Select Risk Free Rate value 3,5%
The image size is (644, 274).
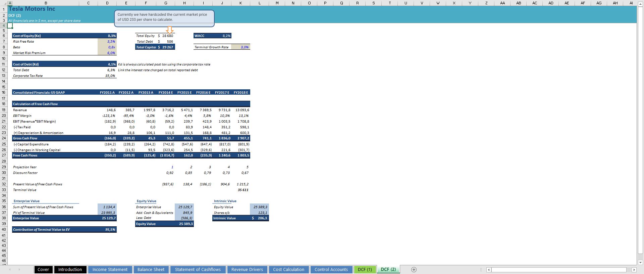pos(107,42)
